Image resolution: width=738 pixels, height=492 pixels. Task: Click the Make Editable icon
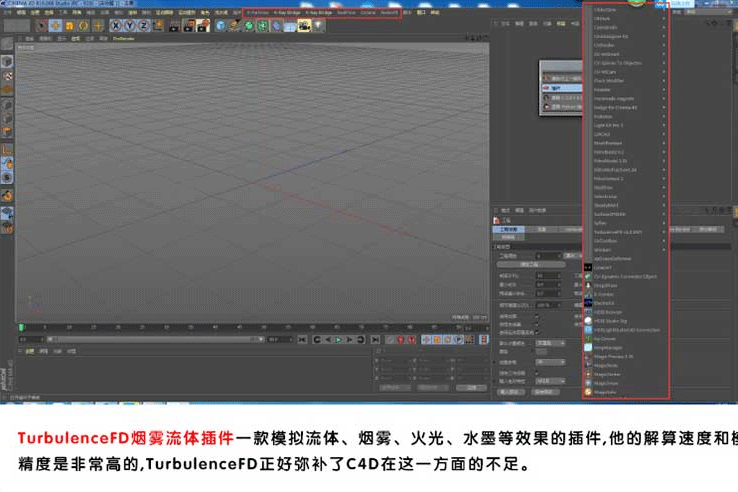coord(7,44)
